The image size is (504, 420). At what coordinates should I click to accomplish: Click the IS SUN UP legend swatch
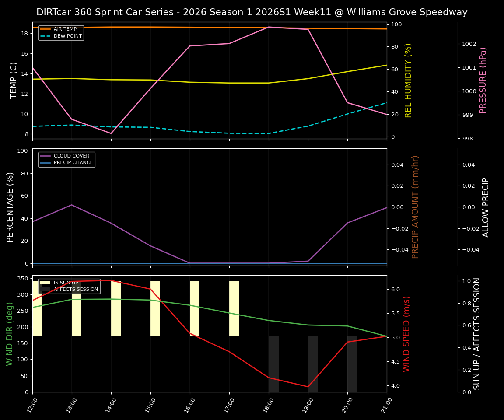click(x=44, y=283)
